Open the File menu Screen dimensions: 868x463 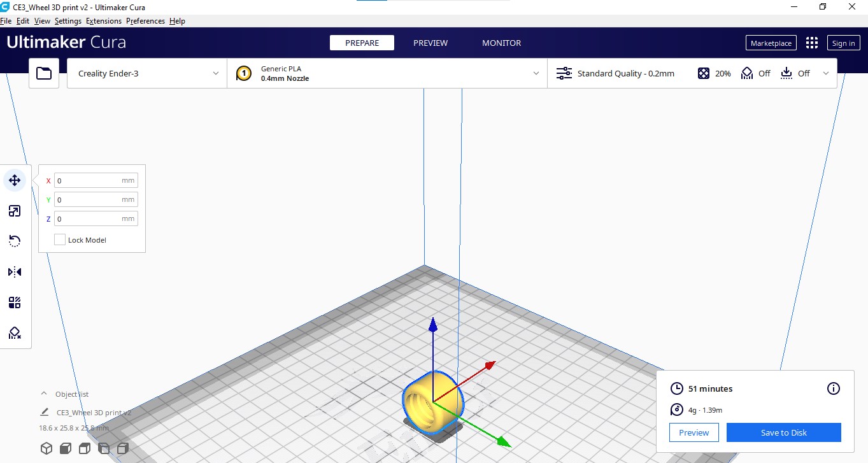[x=6, y=21]
